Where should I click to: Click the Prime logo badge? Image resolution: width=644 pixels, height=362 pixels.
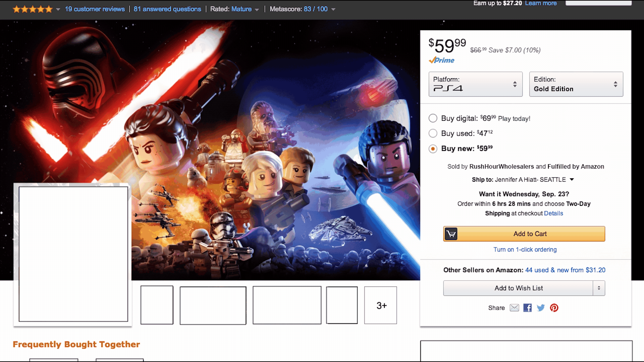[441, 60]
